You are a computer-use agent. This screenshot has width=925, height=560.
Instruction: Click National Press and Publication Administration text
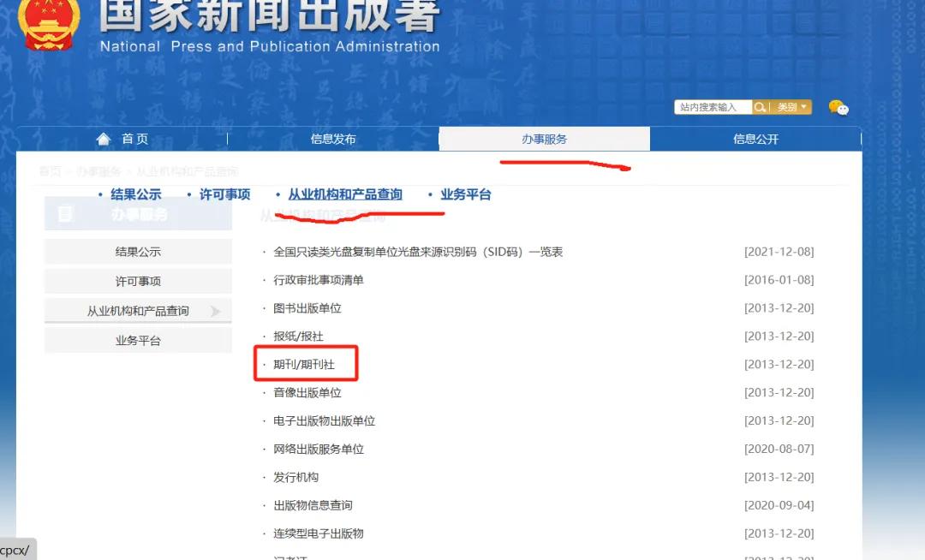(270, 46)
